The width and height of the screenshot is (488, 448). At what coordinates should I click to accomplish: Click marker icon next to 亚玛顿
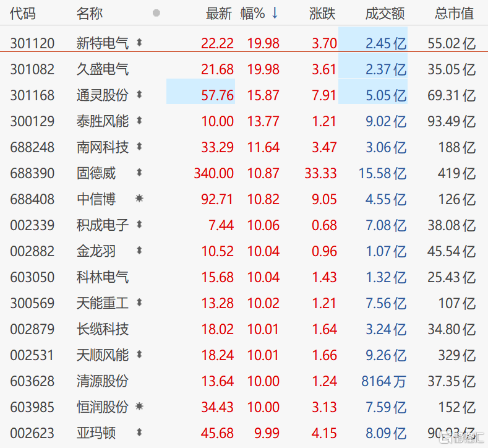[x=139, y=433]
